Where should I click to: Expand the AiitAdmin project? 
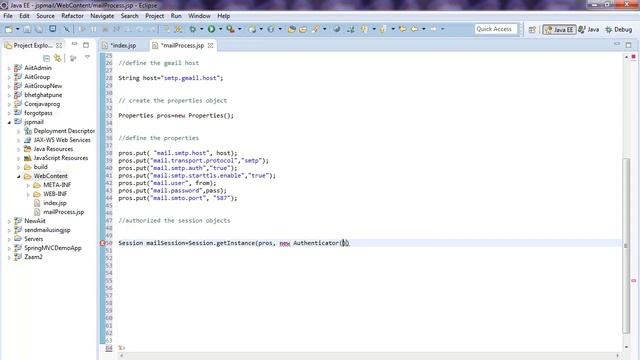[9, 68]
